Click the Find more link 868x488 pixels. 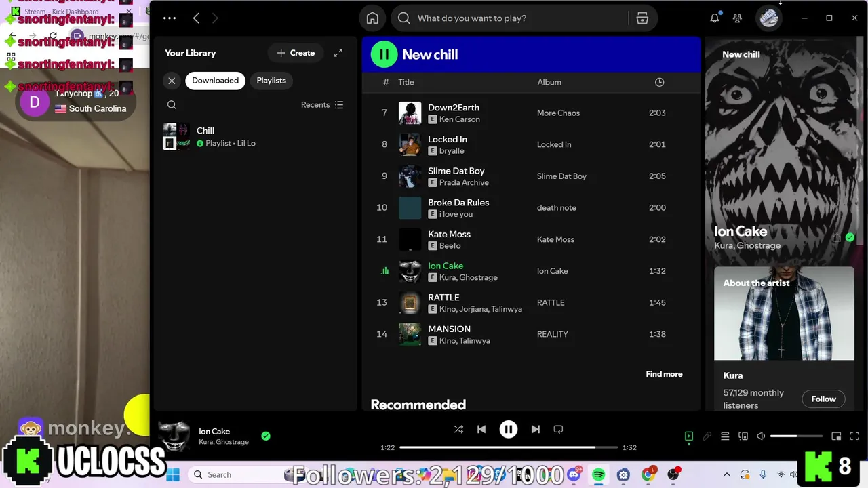pos(664,374)
